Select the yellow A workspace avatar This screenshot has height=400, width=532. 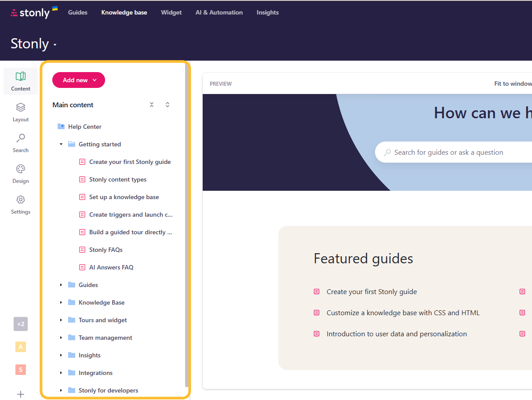pyautogui.click(x=20, y=347)
